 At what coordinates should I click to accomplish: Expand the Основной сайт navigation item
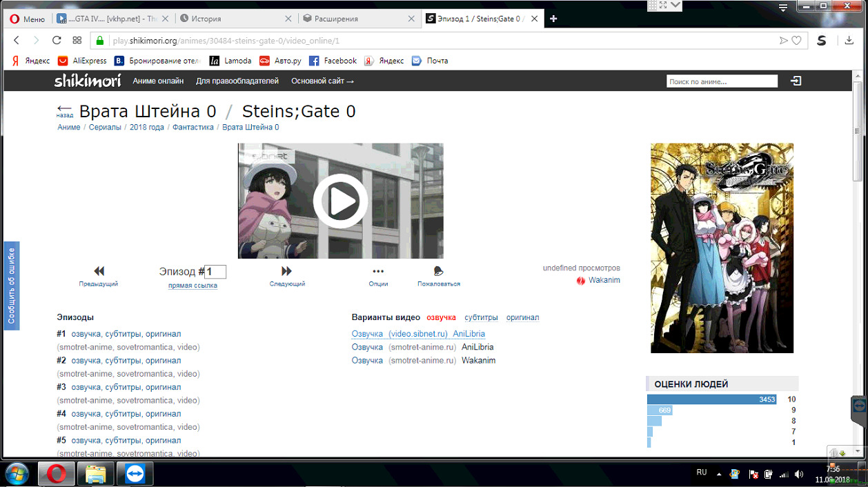(x=322, y=81)
